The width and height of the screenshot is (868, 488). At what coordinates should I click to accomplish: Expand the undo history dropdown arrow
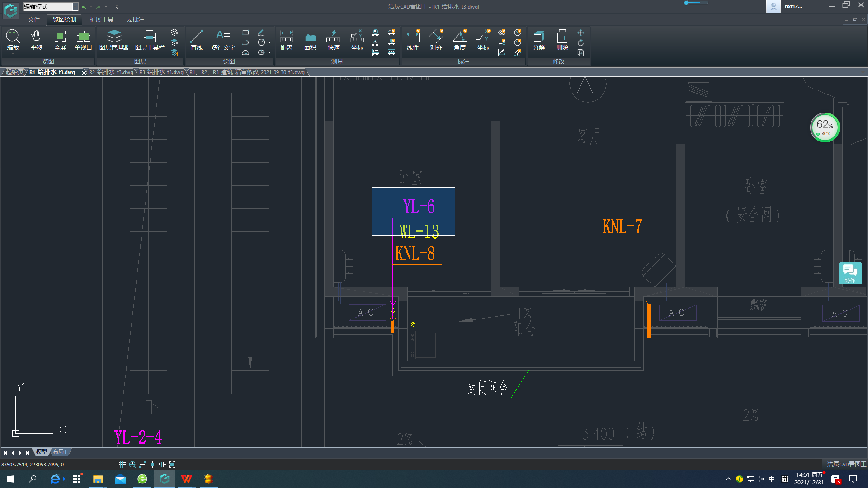tap(91, 7)
